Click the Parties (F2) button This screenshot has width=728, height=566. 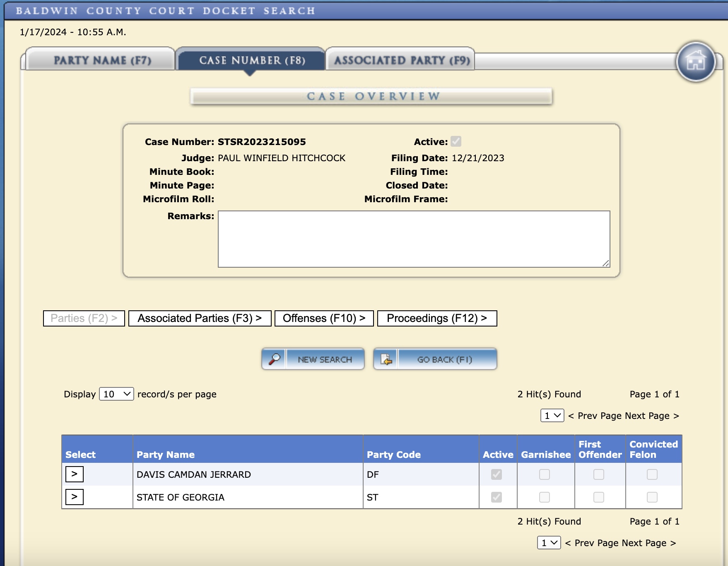tap(84, 318)
